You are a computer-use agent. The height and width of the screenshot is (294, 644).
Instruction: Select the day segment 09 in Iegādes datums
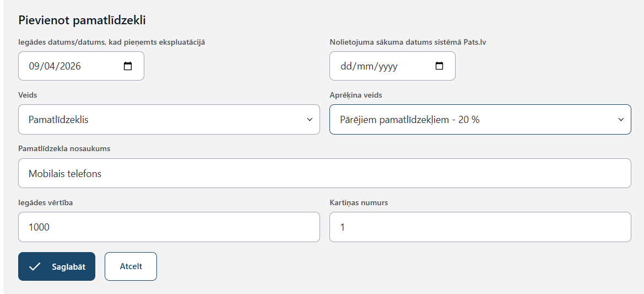click(x=35, y=66)
